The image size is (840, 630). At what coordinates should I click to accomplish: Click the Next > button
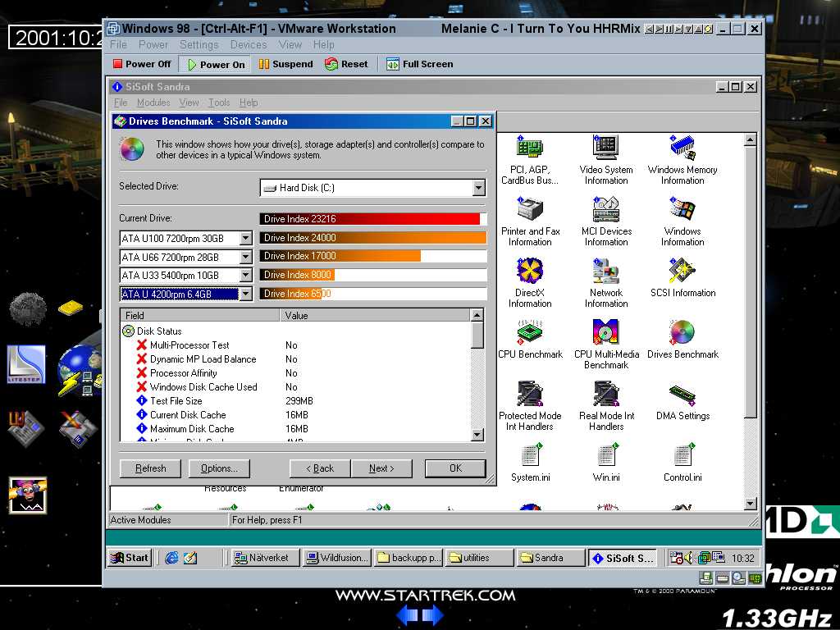(x=381, y=468)
